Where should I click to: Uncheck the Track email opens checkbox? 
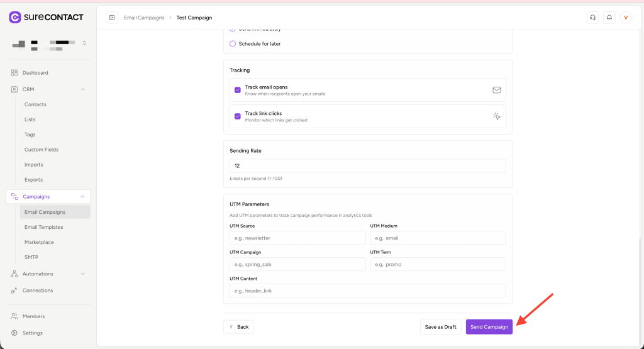pos(238,90)
